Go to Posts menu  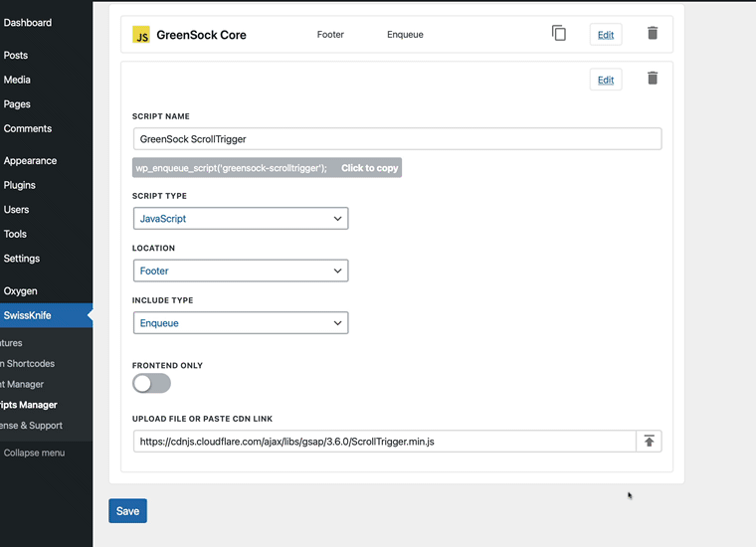16,56
